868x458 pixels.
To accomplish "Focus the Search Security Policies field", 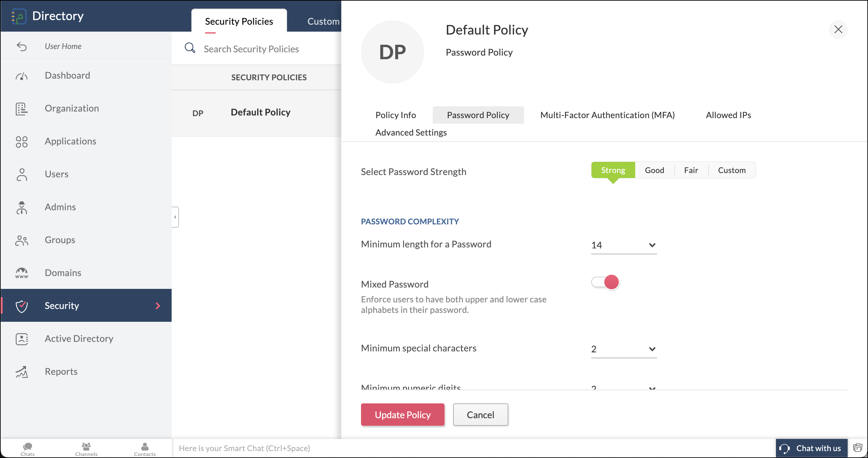I will pyautogui.click(x=251, y=49).
